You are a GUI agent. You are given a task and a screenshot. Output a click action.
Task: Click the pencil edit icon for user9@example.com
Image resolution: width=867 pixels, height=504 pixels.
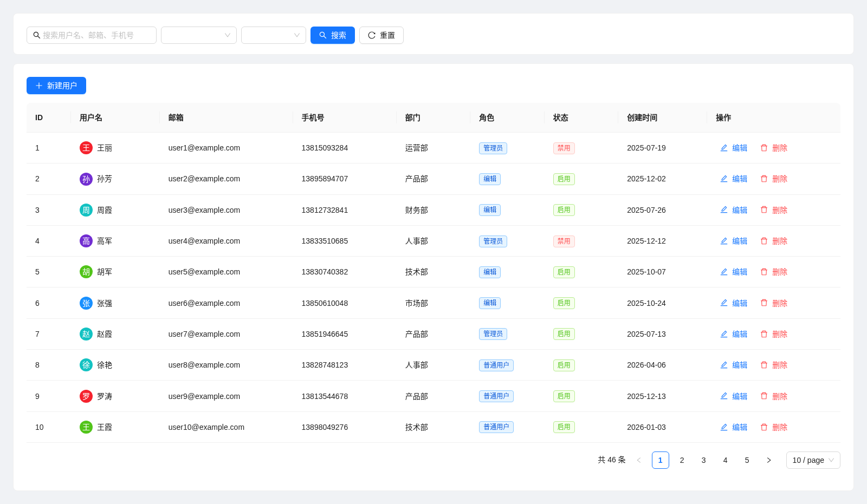pos(724,396)
